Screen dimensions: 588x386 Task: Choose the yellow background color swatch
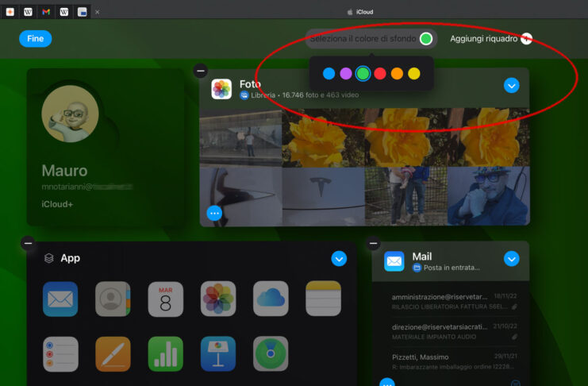(414, 74)
